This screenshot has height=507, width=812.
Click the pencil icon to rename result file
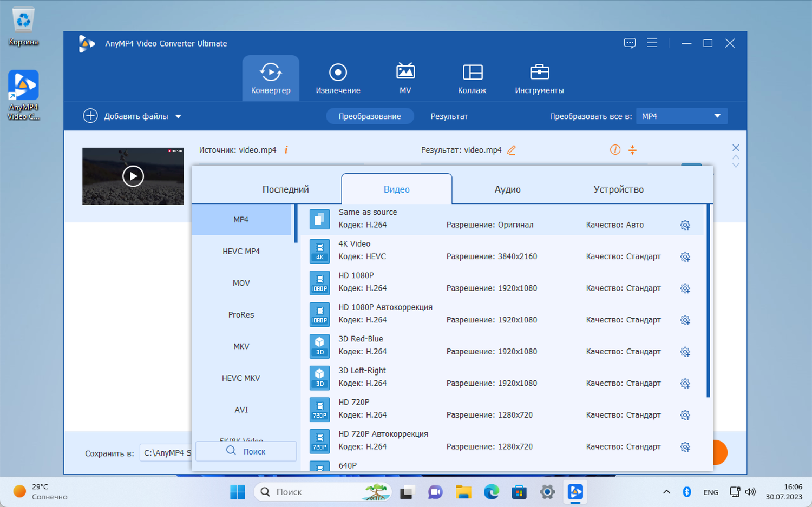coord(511,150)
